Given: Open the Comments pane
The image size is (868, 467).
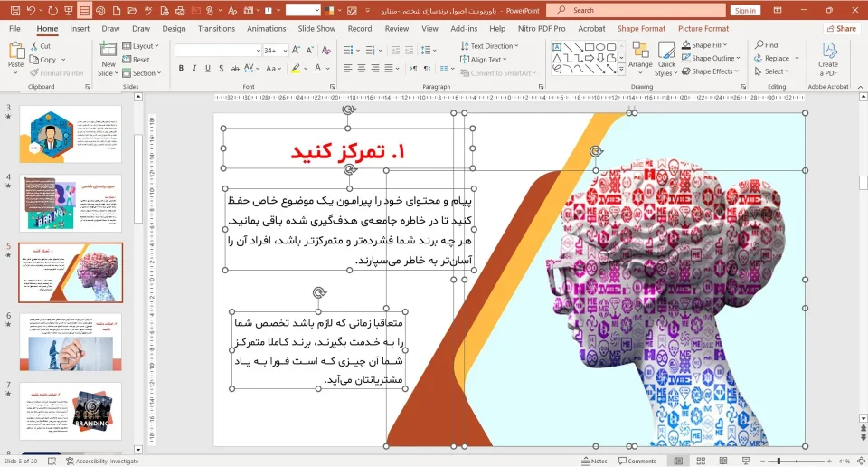Looking at the screenshot, I should [x=637, y=461].
